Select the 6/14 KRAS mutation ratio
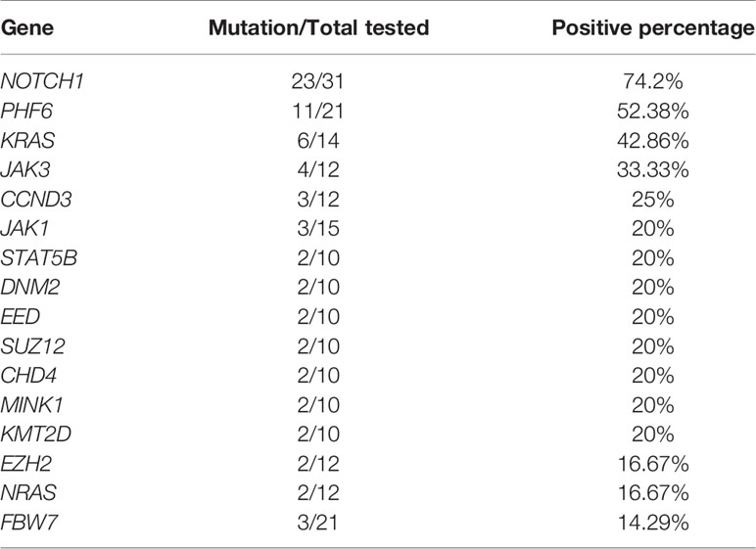756x549 pixels. click(318, 140)
